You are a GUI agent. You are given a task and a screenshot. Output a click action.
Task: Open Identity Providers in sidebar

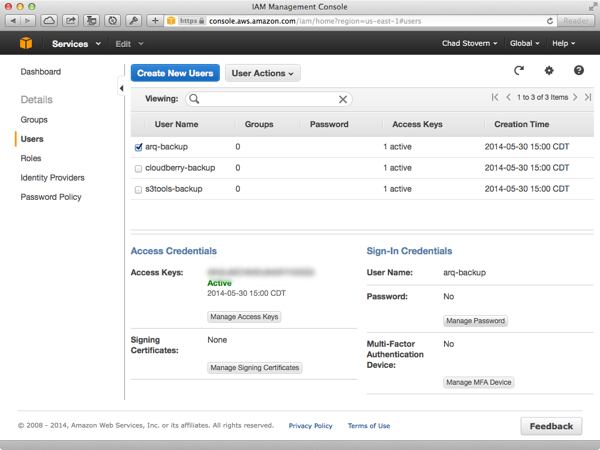[x=52, y=178]
